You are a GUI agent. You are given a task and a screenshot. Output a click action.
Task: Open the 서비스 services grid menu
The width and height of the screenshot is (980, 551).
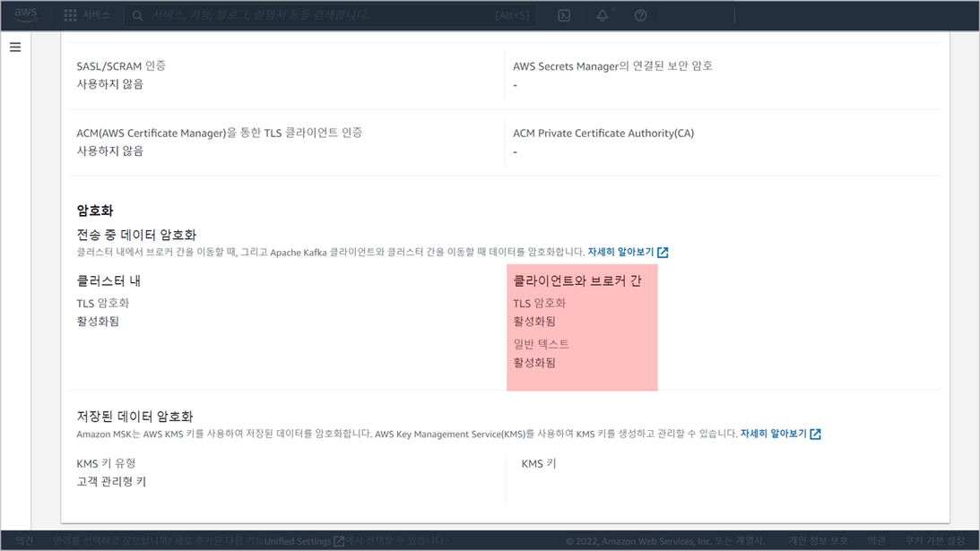(x=87, y=15)
